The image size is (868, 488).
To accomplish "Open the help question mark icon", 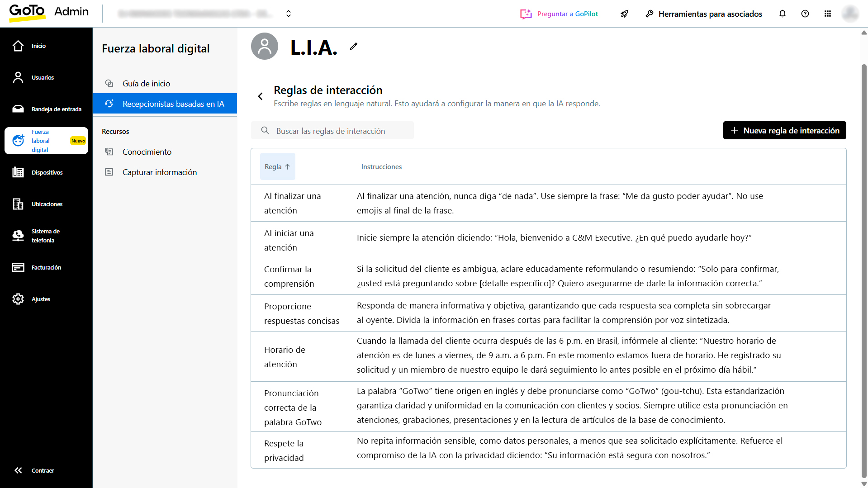I will 805,14.
